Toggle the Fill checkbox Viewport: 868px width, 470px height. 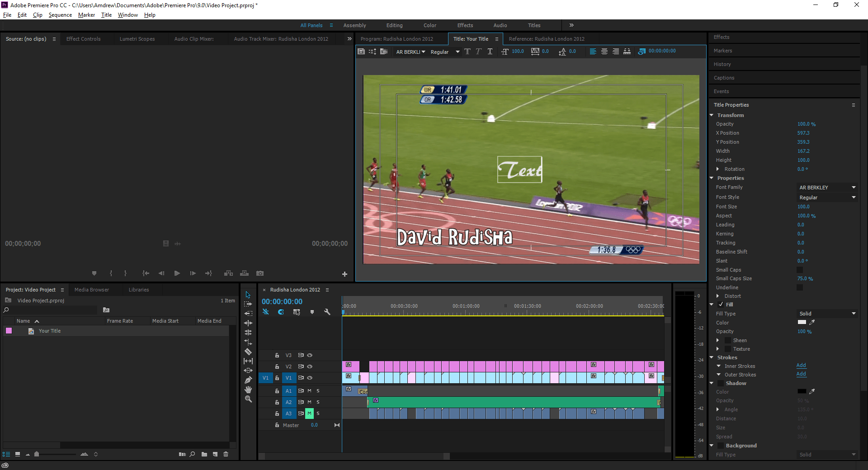(721, 305)
